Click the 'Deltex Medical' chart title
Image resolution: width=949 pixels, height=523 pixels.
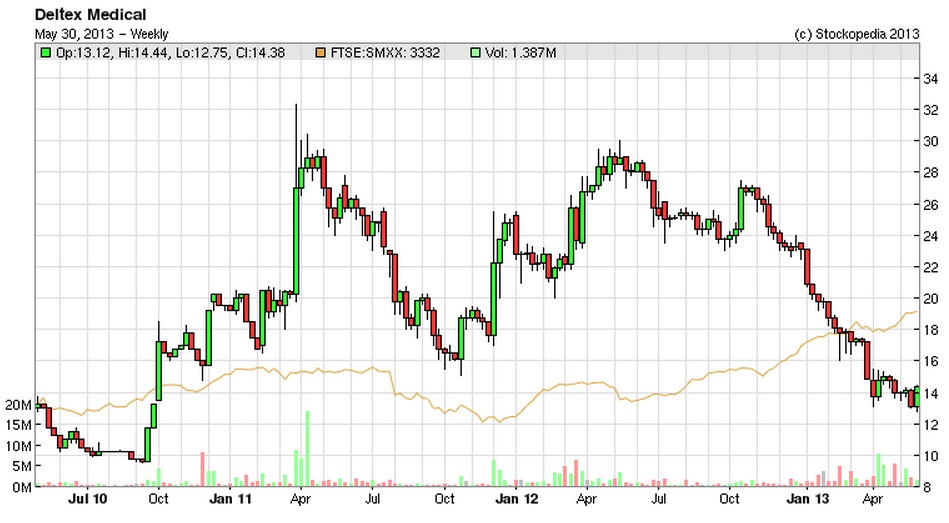pos(91,14)
